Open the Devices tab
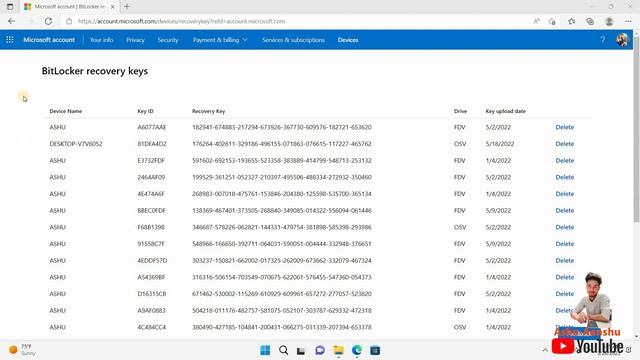The image size is (640, 360). pyautogui.click(x=348, y=40)
